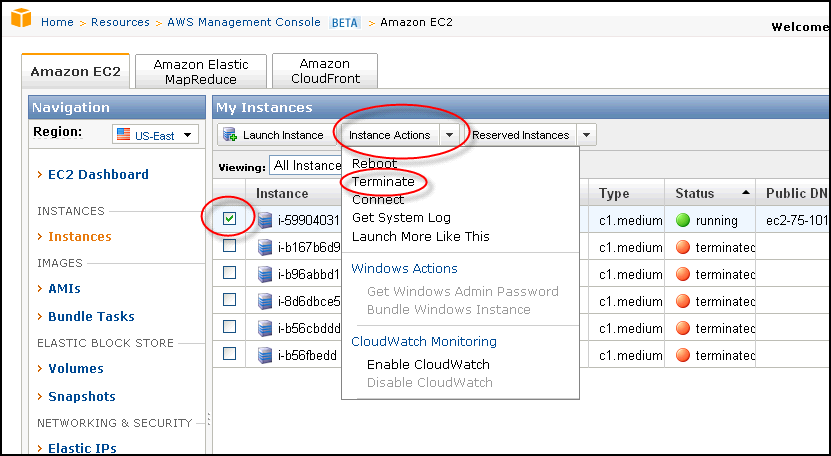Select checkbox for instance i-b96abbd1
Screen dimensions: 831x456
tap(230, 273)
